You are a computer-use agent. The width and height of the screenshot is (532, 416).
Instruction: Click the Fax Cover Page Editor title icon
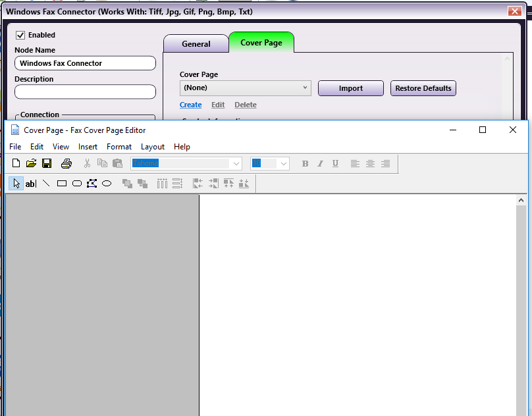pos(15,130)
